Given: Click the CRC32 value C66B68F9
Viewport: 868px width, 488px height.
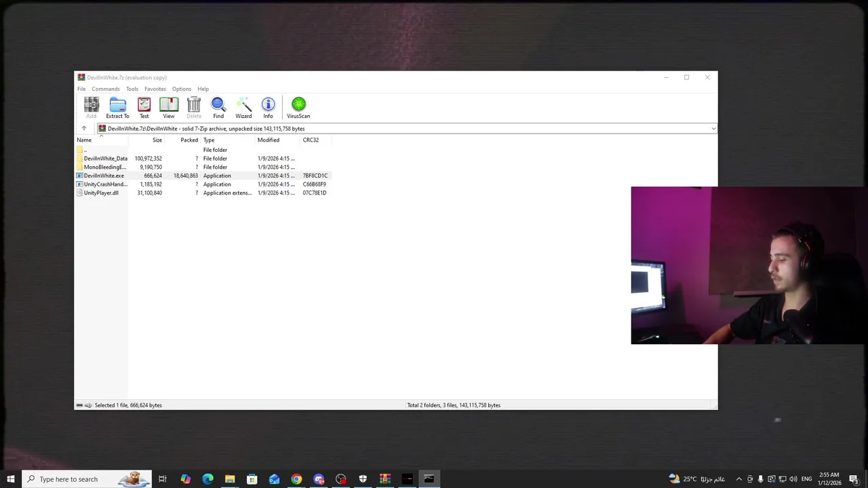Looking at the screenshot, I should pyautogui.click(x=314, y=184).
